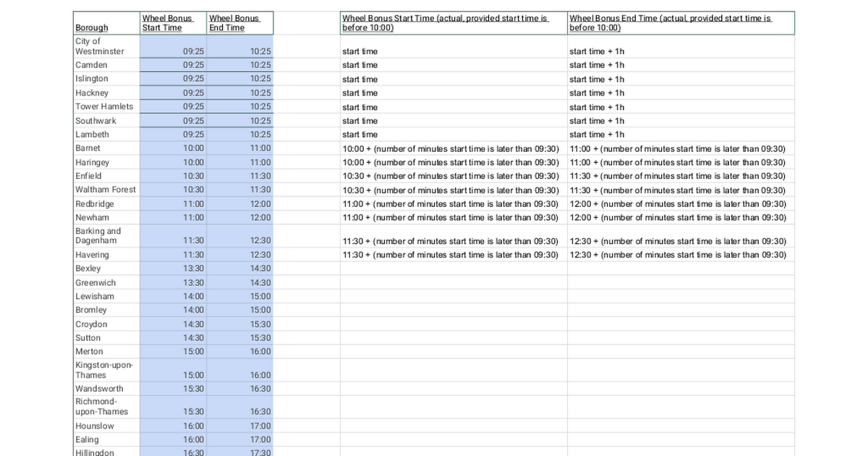Select Haringey's '11:00 + (number of minutes' formula

coord(681,162)
